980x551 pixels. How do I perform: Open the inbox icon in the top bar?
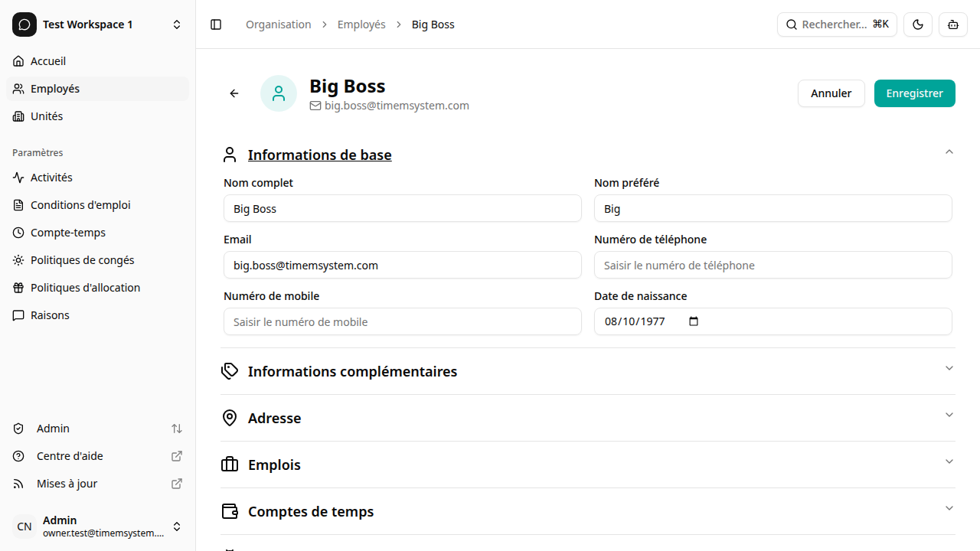pos(952,24)
